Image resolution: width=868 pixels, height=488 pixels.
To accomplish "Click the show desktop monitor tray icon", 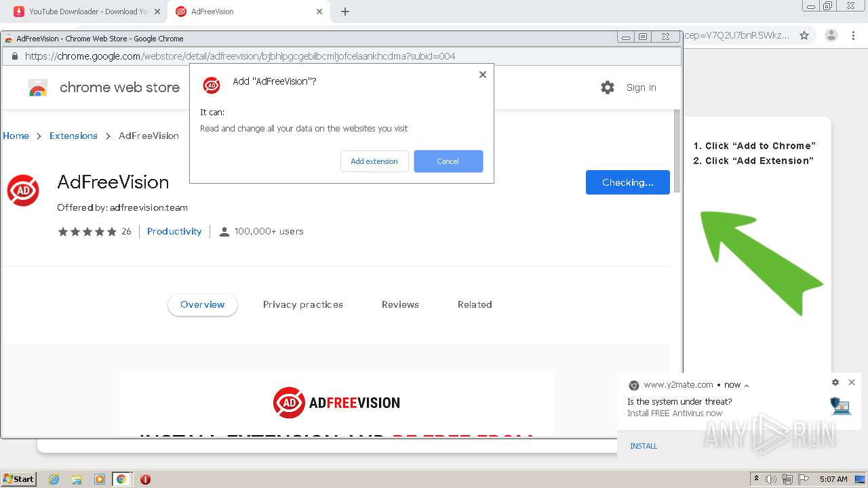I will point(860,479).
